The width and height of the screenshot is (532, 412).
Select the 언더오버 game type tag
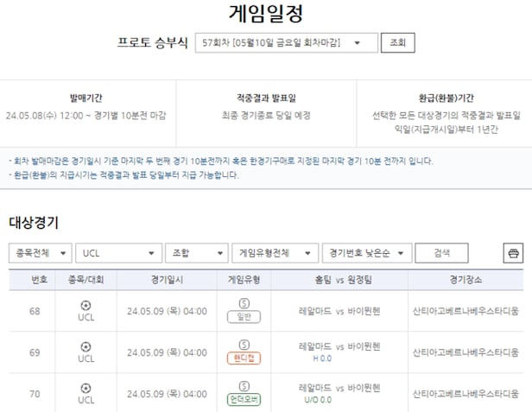coord(244,399)
